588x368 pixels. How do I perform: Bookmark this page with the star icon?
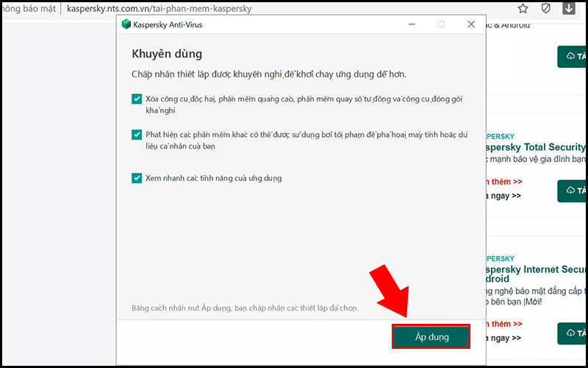coord(523,8)
